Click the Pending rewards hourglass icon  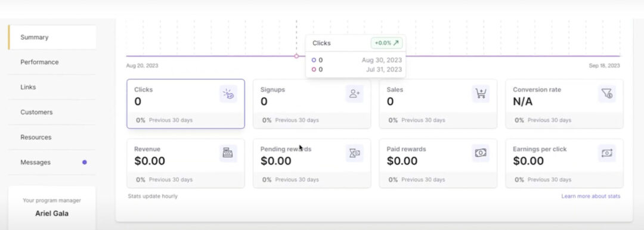point(354,153)
